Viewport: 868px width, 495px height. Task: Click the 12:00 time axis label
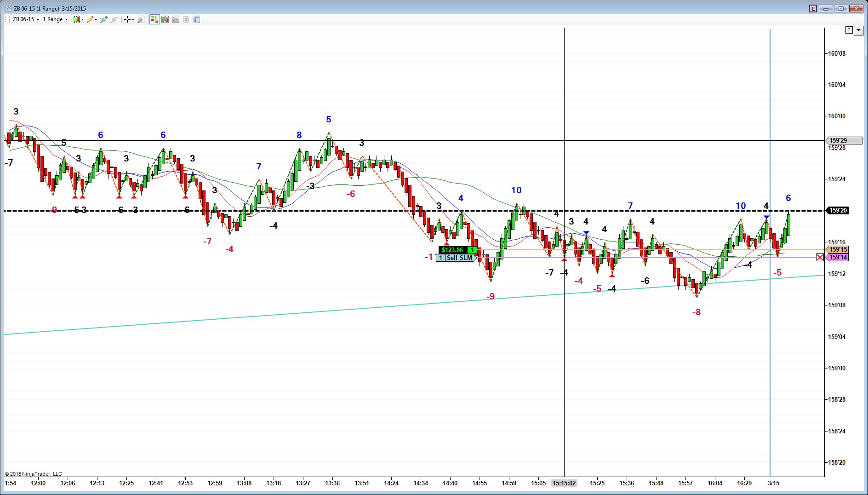tap(38, 483)
